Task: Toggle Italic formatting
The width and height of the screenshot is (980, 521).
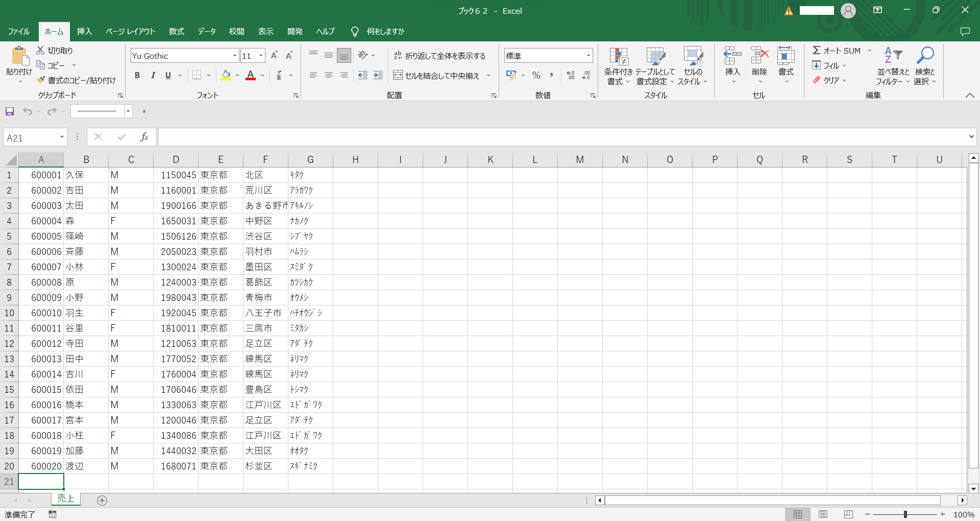Action: coord(153,76)
